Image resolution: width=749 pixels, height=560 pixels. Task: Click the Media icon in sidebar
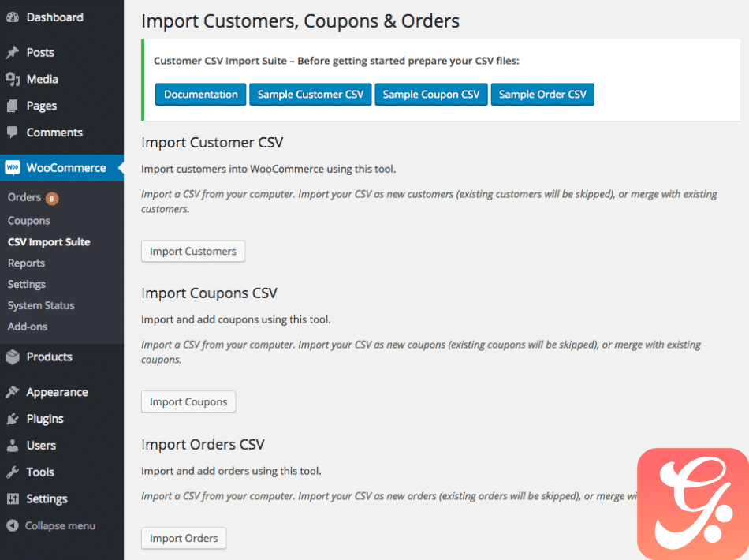pyautogui.click(x=13, y=79)
